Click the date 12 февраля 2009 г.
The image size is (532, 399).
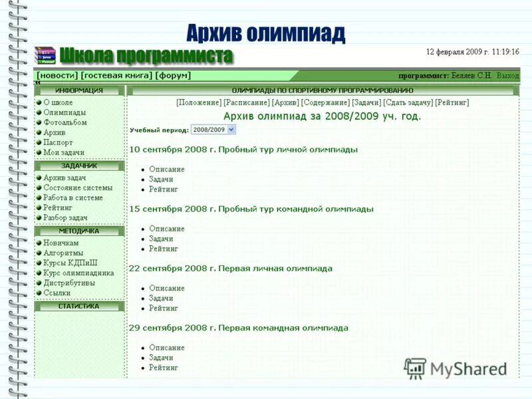458,52
